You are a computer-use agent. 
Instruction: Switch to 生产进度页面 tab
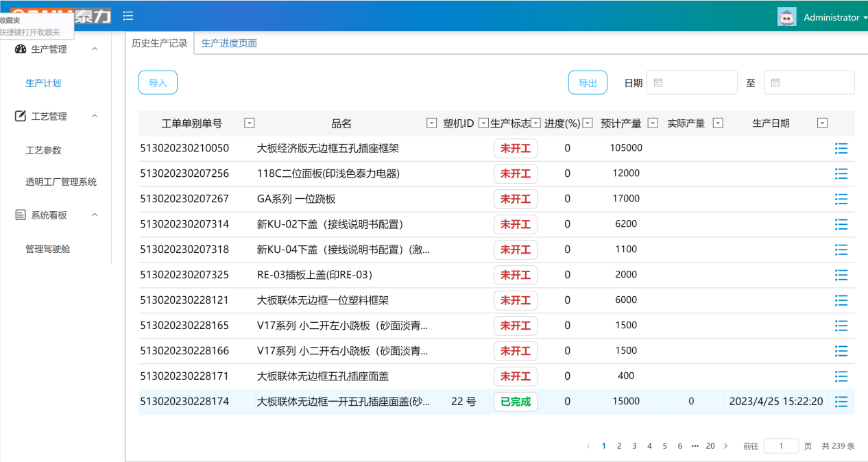tap(230, 43)
